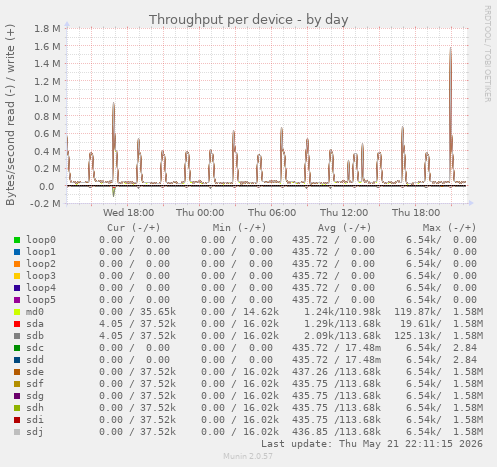Click the sde brown legend swatch
Screen dimensions: 497x467
point(17,372)
